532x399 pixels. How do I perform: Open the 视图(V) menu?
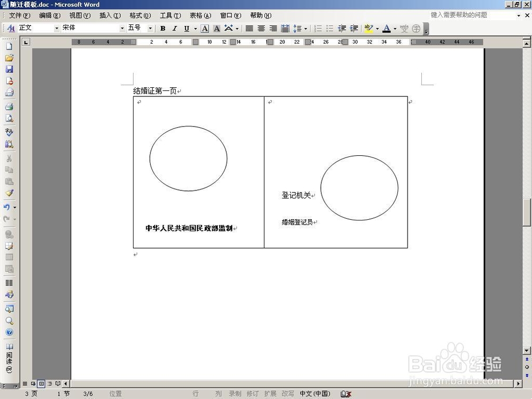(80, 15)
